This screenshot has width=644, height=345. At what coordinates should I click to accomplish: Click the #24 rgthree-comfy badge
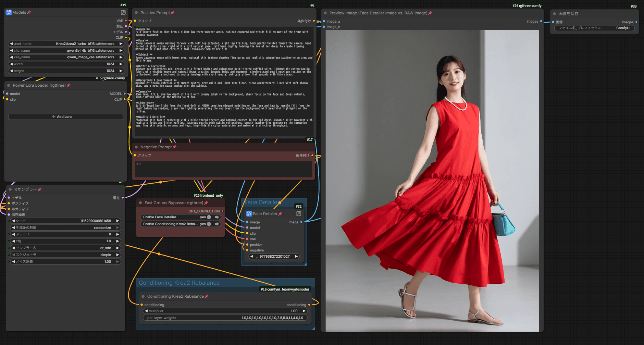coord(527,5)
